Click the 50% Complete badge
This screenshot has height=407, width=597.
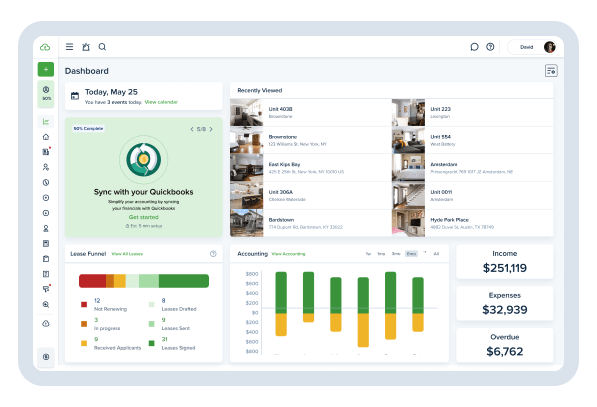click(x=88, y=128)
